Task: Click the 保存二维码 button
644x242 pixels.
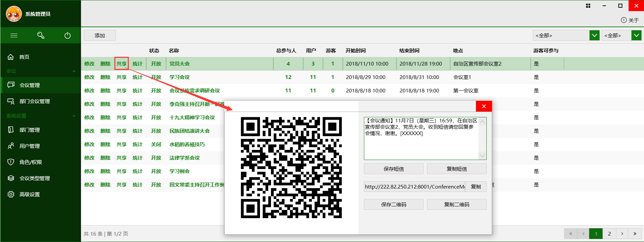Action: pyautogui.click(x=393, y=204)
